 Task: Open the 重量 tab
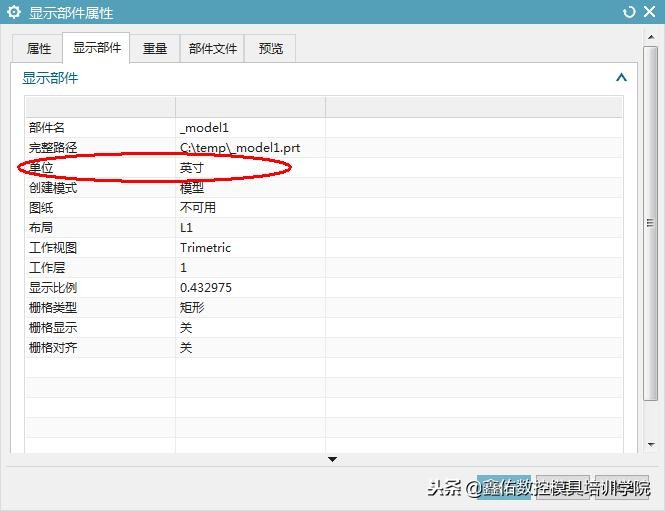click(x=155, y=48)
